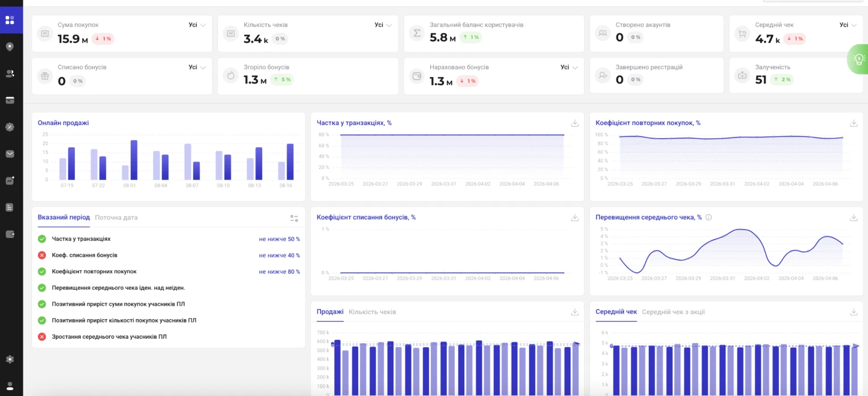
Task: Expand the Усі dropdown in Нараховано бонусів
Action: pyautogui.click(x=569, y=67)
